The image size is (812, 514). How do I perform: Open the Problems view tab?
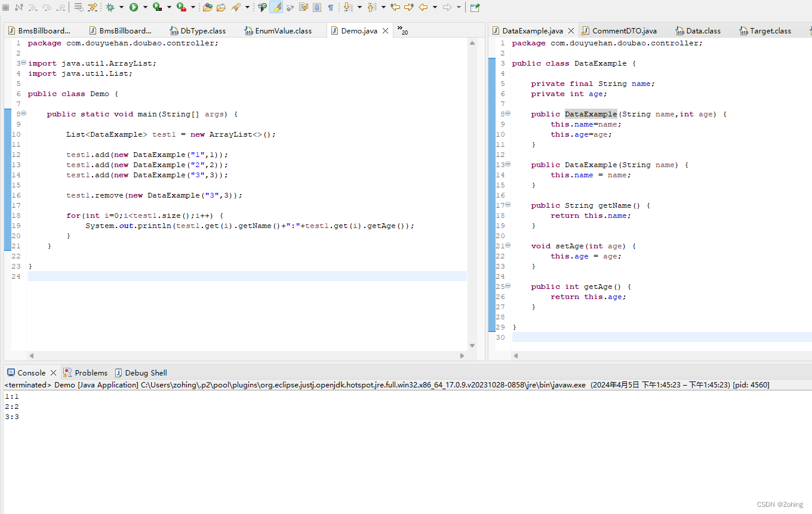tap(85, 373)
